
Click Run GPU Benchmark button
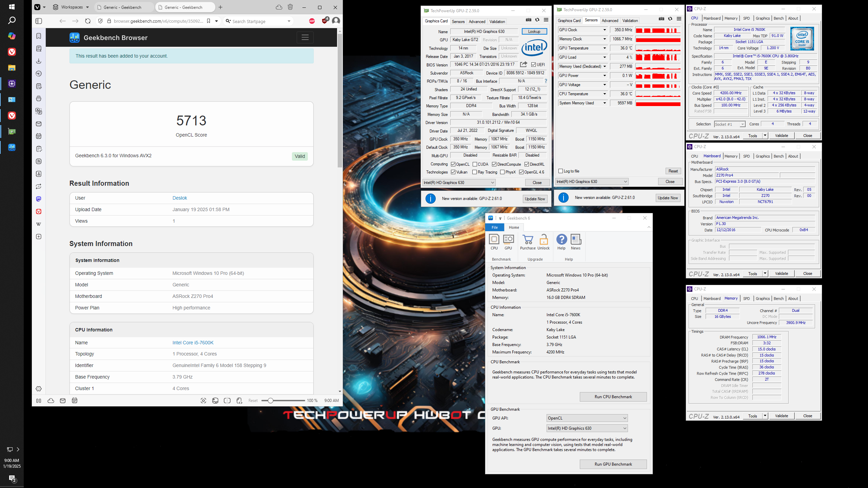[x=613, y=464]
